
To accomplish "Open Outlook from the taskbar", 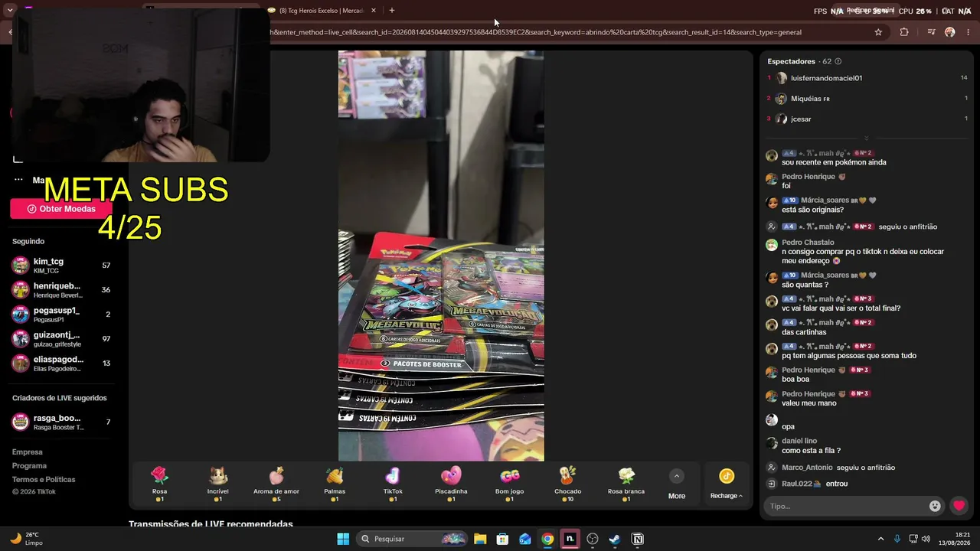I will (x=525, y=539).
